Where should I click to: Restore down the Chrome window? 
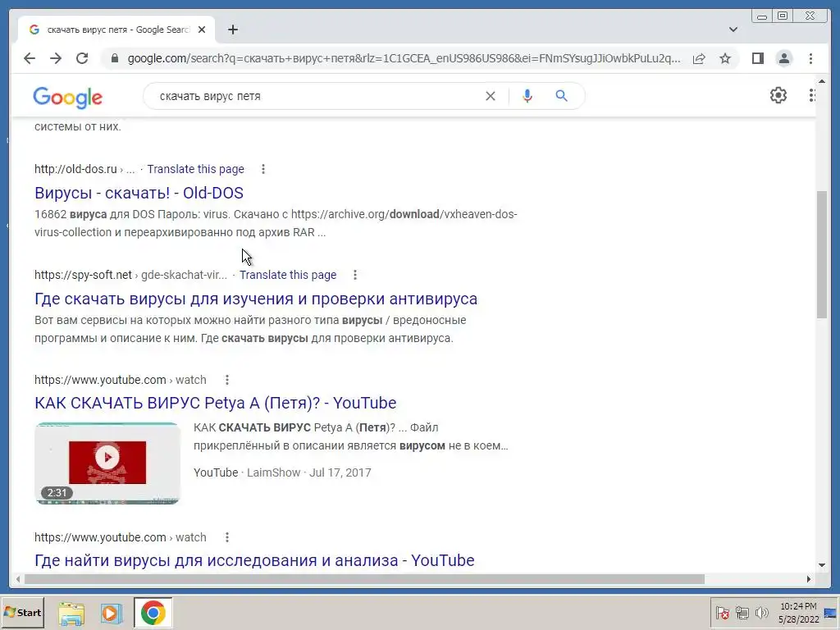783,16
